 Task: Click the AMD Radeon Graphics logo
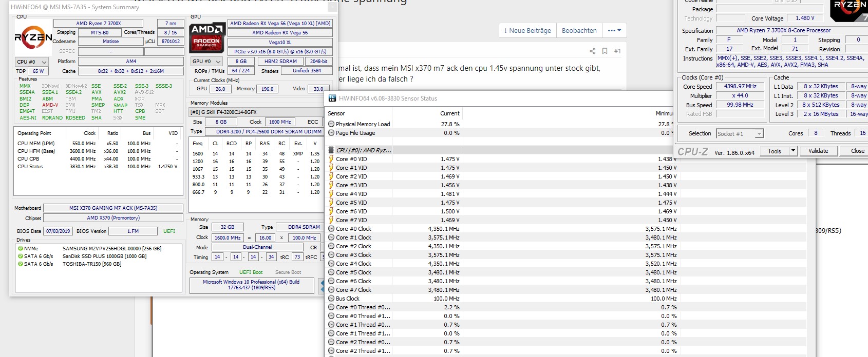point(207,37)
